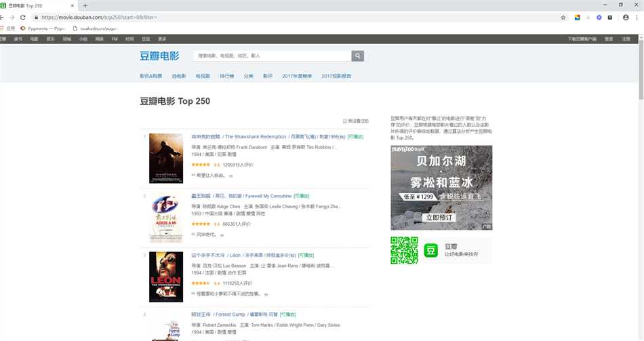Click the Léon movie poster
Image resolution: width=644 pixels, height=341 pixels.
point(166,277)
